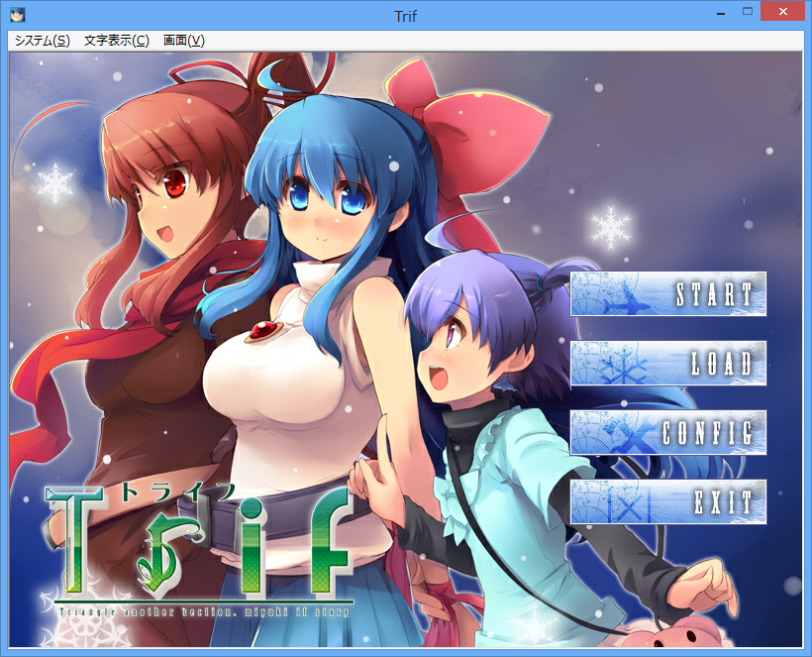Open the システム(S) menu
The image size is (812, 657).
42,41
